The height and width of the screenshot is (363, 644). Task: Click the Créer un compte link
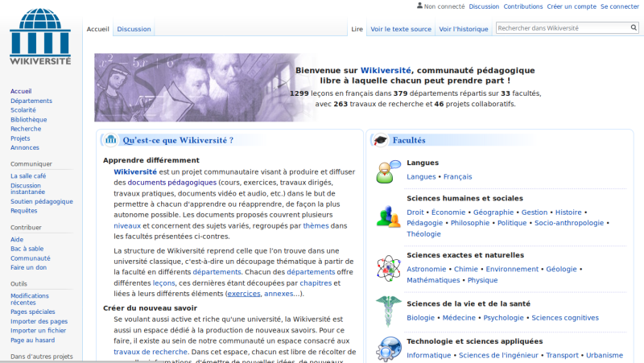[572, 6]
